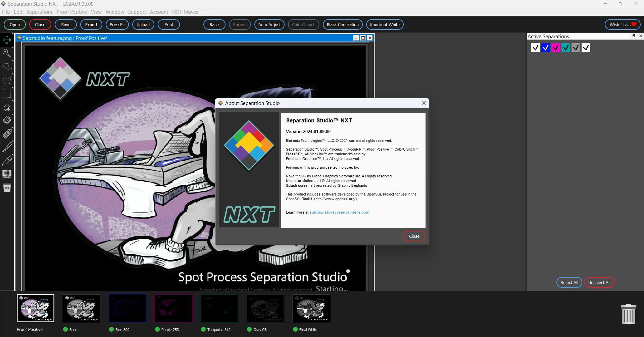The width and height of the screenshot is (644, 337).
Task: Toggle the green dot beside Base
Action: click(x=65, y=329)
